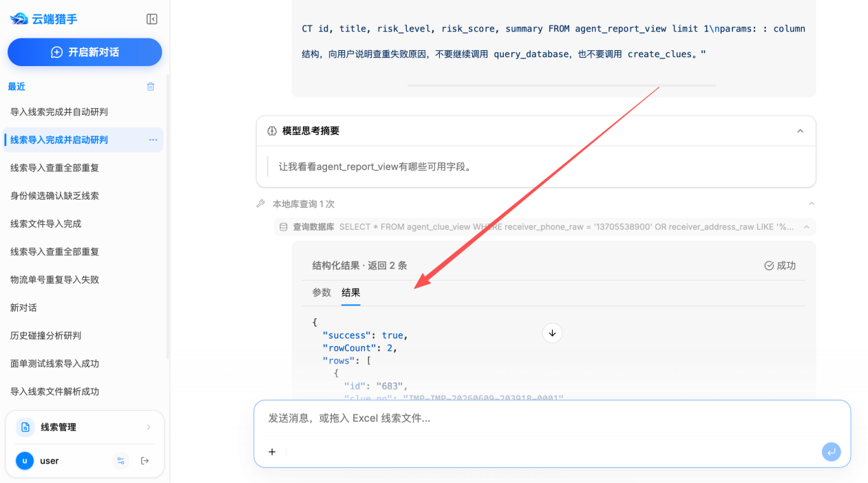Click the brain icon beside 模型思考摘要
Viewport: 868px width, 483px height.
[x=272, y=131]
